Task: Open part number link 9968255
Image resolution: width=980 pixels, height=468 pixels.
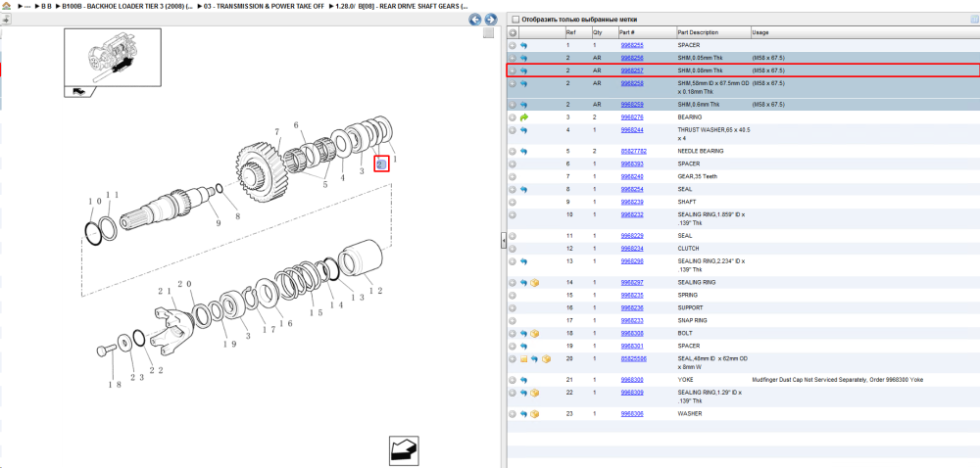Action: tap(631, 46)
